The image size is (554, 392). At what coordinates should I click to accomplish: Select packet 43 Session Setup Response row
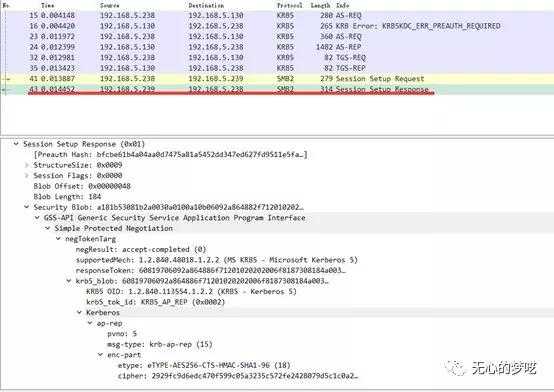[277, 89]
